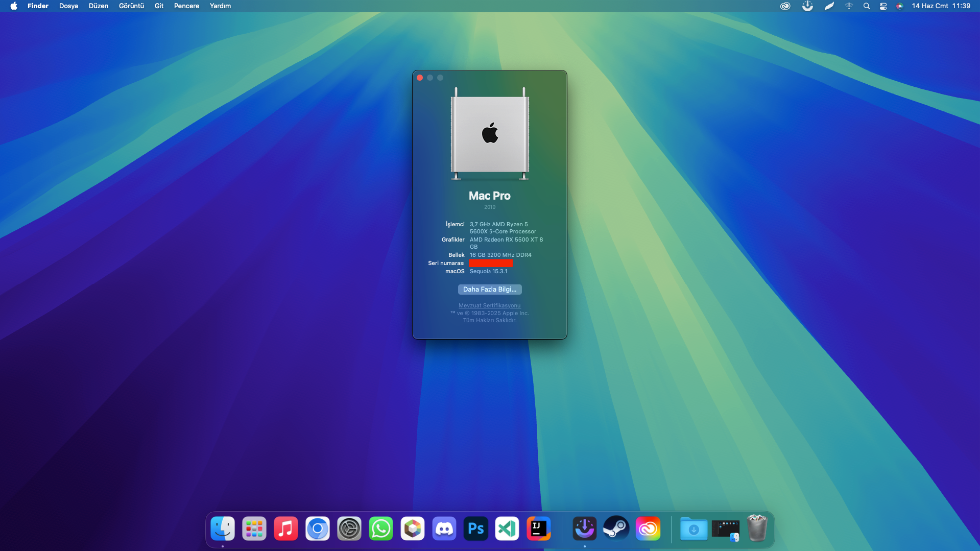Open Launchpad from the Dock
The image size is (980, 551).
click(x=254, y=529)
